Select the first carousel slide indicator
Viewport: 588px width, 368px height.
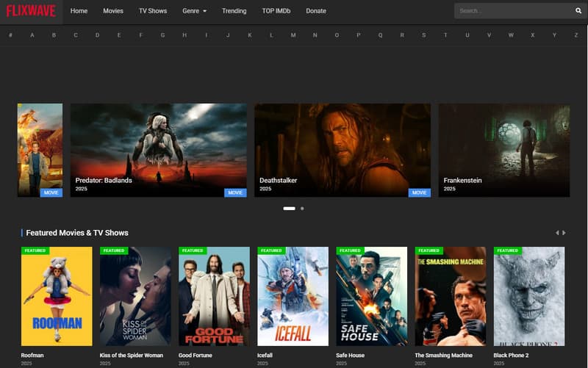289,209
